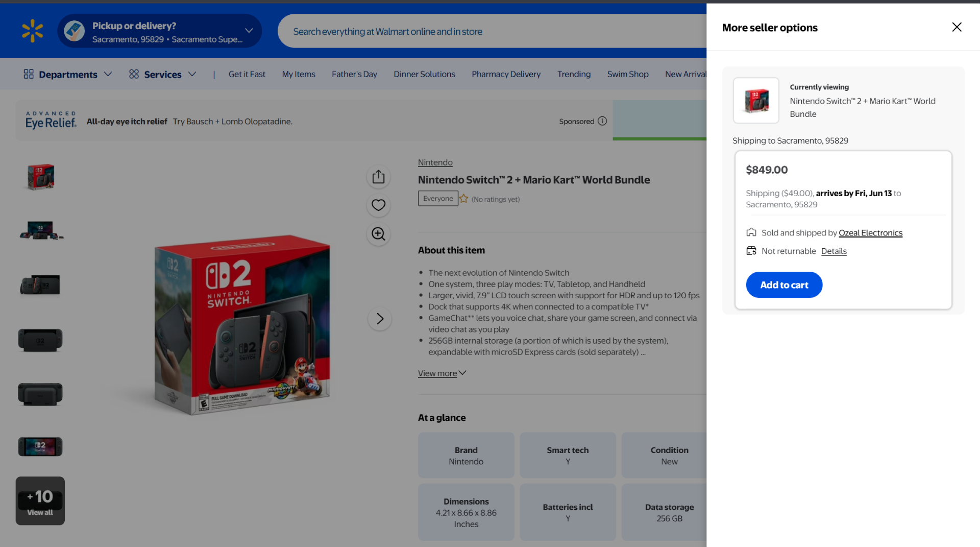Viewport: 980px width, 547px height.
Task: Click the 'More seller options' heading
Action: [770, 28]
